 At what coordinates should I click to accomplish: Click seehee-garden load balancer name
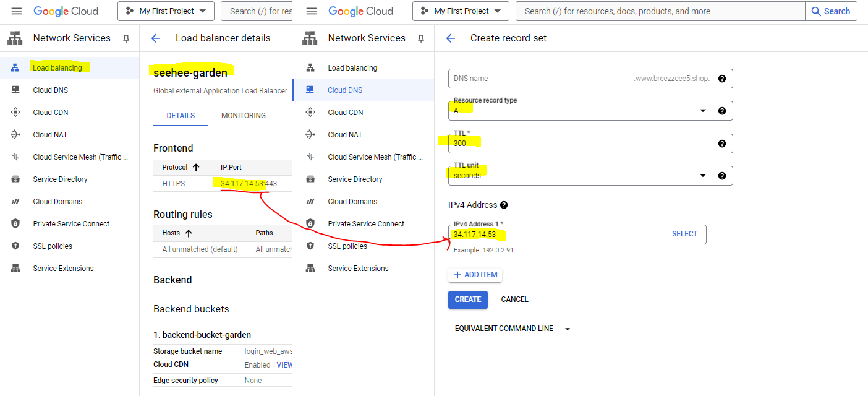tap(190, 73)
